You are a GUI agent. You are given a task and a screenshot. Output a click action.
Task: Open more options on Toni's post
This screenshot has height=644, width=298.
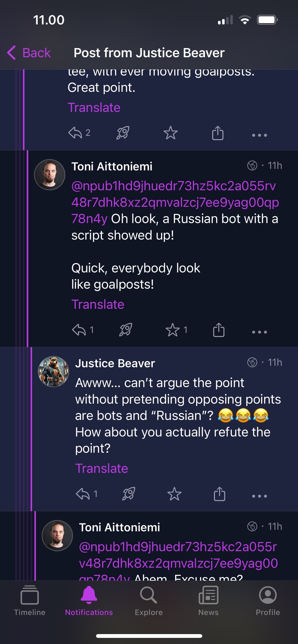(259, 332)
